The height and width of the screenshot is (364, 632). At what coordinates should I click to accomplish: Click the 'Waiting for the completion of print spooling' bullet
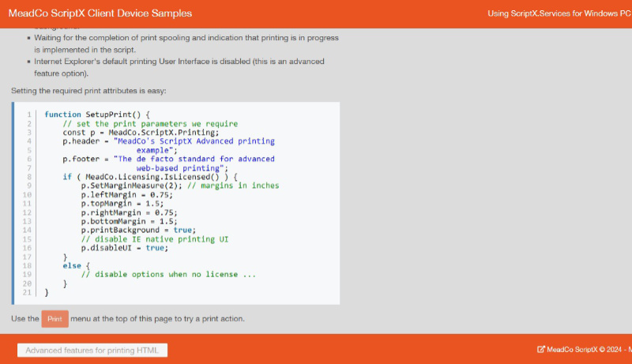[186, 43]
